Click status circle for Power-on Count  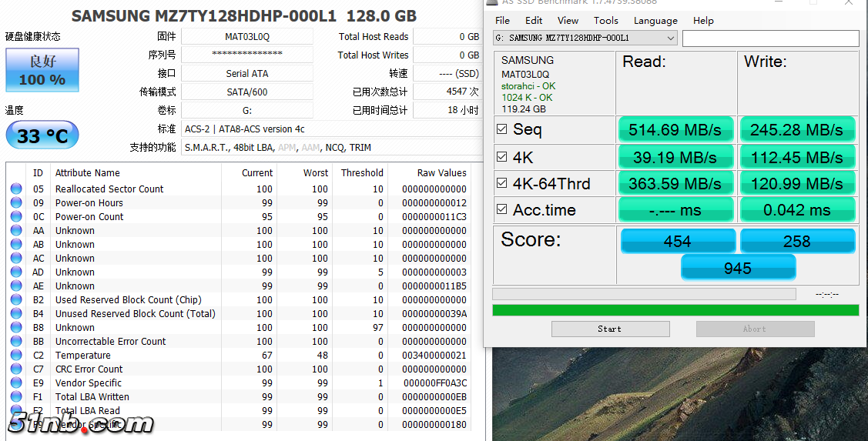pos(16,216)
